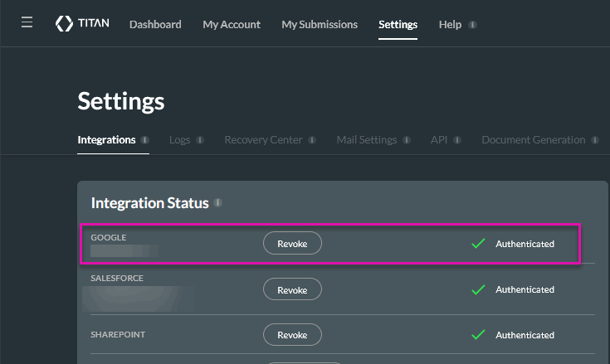Click the Settings page title
The image size is (610, 364).
tap(121, 101)
